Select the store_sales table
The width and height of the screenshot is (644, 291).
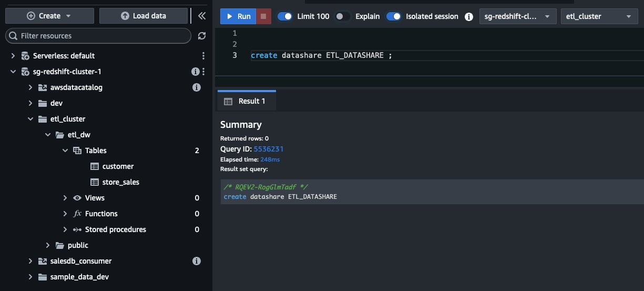tap(121, 182)
